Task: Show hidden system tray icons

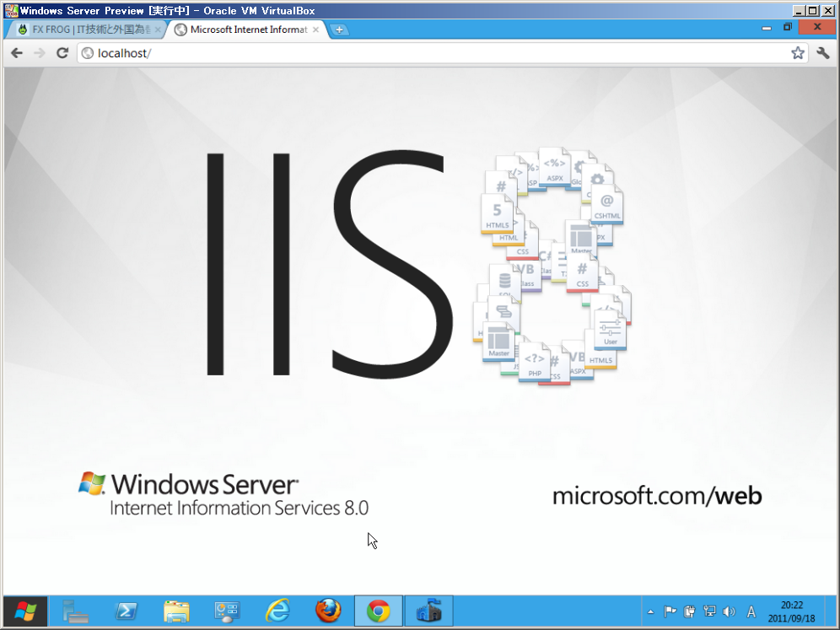Action: click(649, 611)
